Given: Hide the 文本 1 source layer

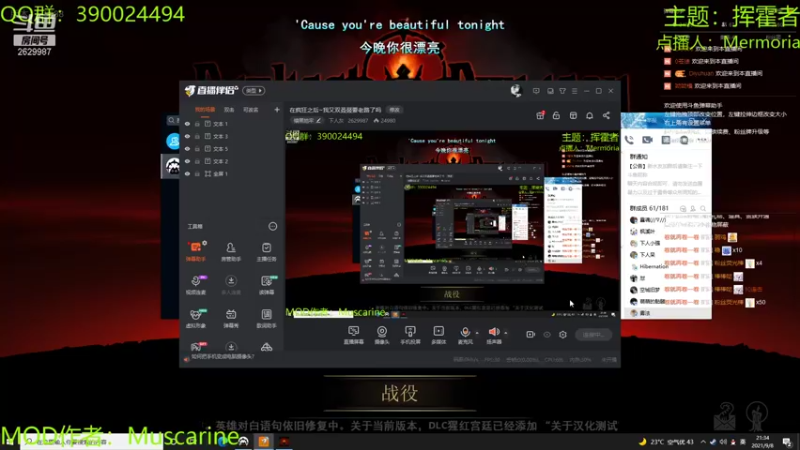Looking at the screenshot, I should click(187, 124).
